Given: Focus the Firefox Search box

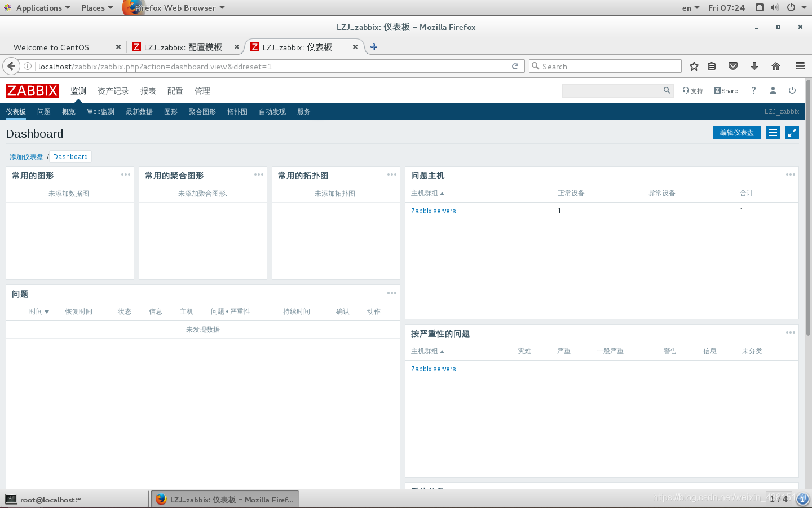Looking at the screenshot, I should click(605, 66).
